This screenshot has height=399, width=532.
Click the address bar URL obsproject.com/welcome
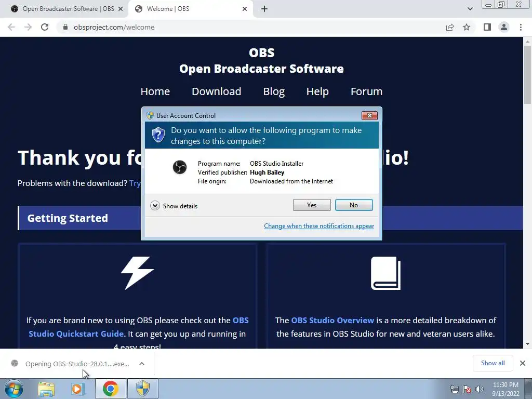114,27
